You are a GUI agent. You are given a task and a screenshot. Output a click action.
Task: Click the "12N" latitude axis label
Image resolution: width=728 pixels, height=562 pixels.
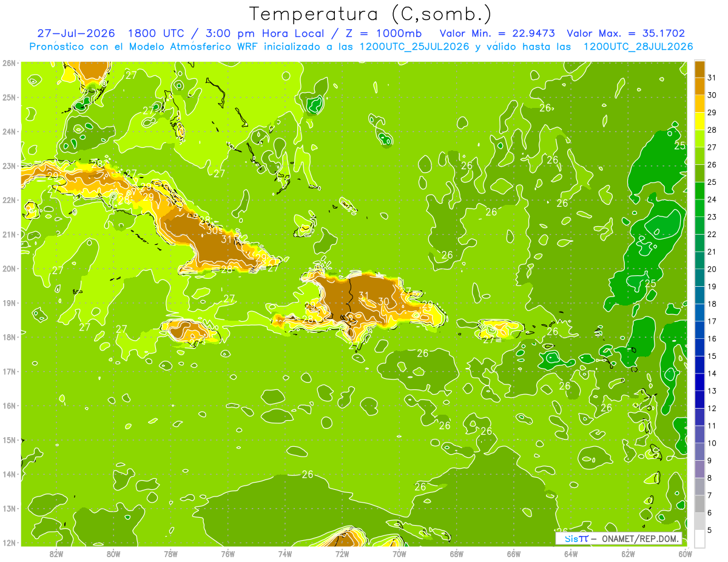point(9,543)
